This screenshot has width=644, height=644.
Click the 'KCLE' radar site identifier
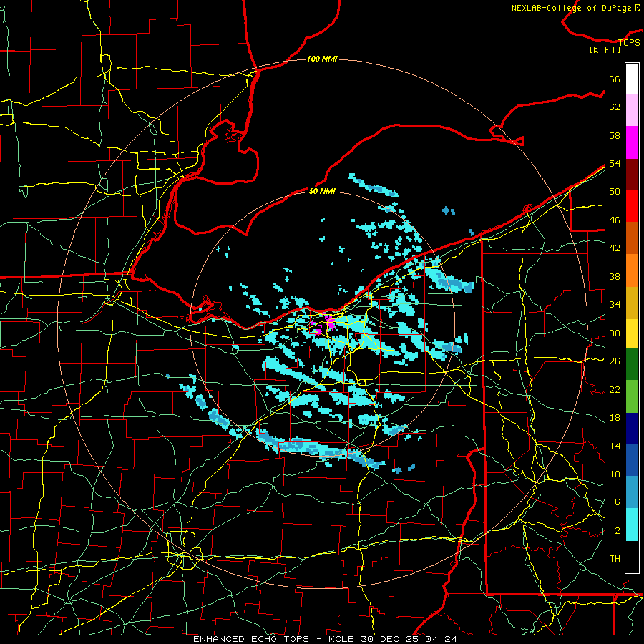pyautogui.click(x=341, y=639)
